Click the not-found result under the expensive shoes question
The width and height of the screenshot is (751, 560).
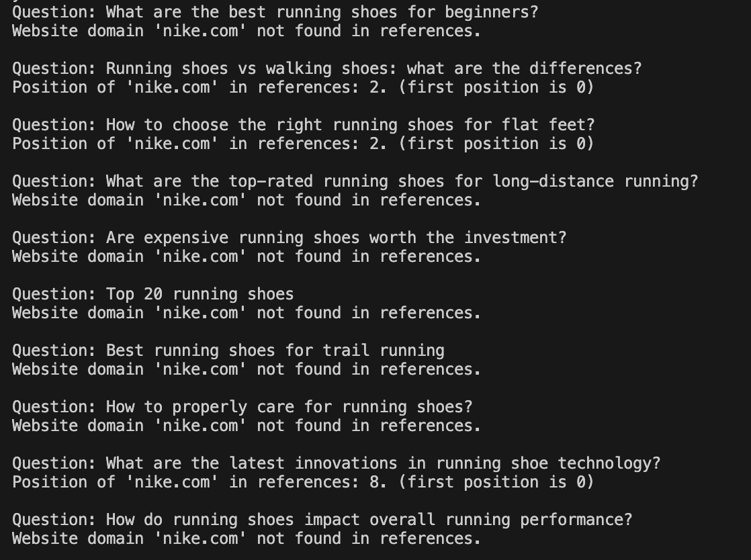point(247,256)
